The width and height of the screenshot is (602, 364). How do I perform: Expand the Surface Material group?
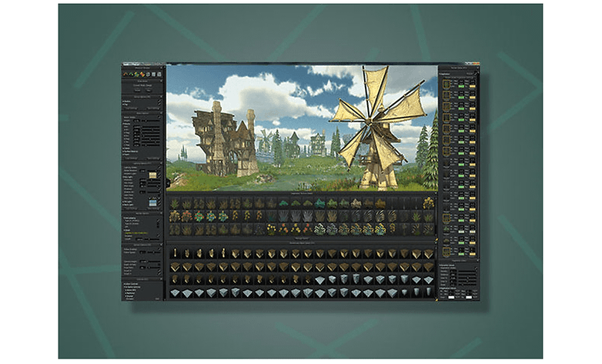130,152
